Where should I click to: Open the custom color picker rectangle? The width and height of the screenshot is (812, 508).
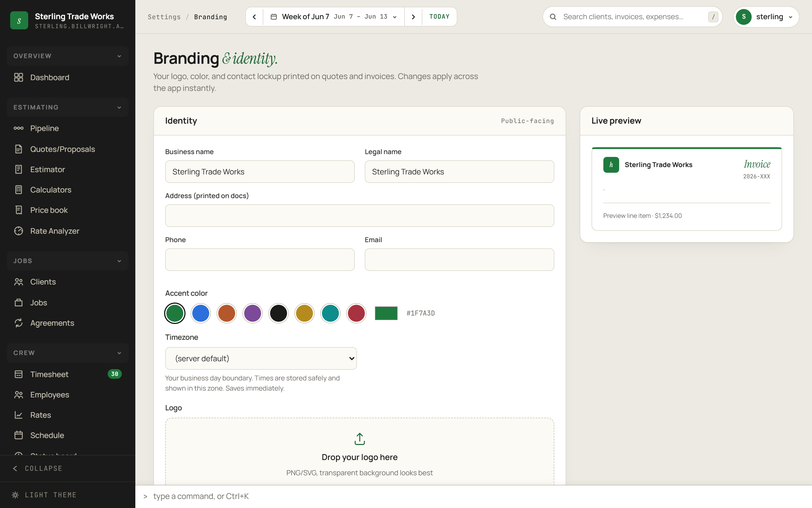(386, 313)
